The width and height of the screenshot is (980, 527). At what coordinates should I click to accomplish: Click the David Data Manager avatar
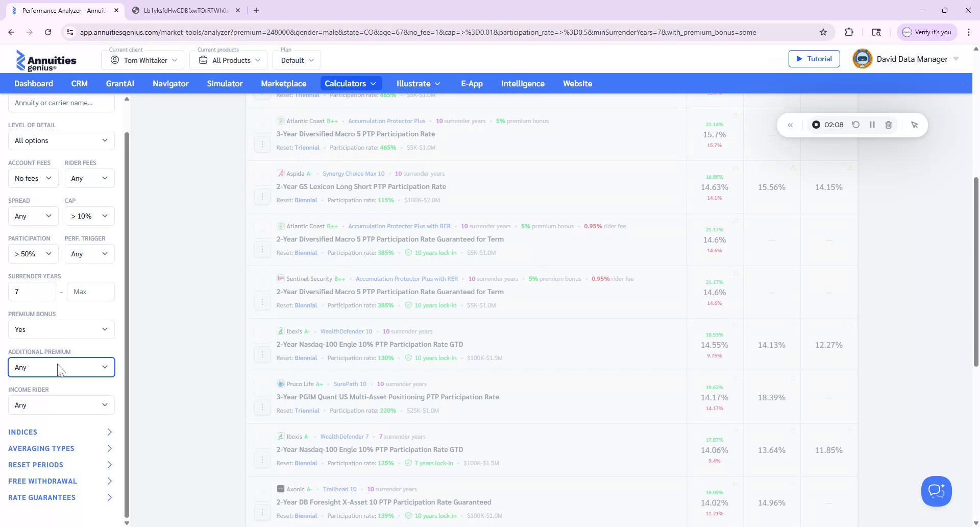(x=862, y=58)
